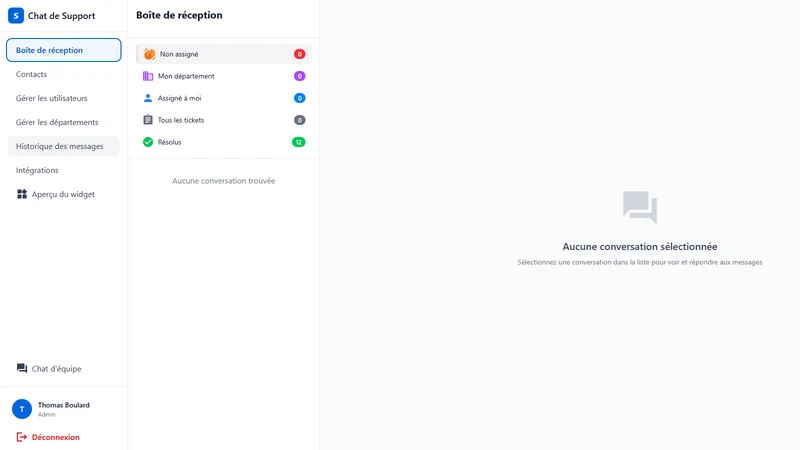Screen dimensions: 800x450
Task: Click the Chat d'équipe bubble icon
Action: (22, 368)
